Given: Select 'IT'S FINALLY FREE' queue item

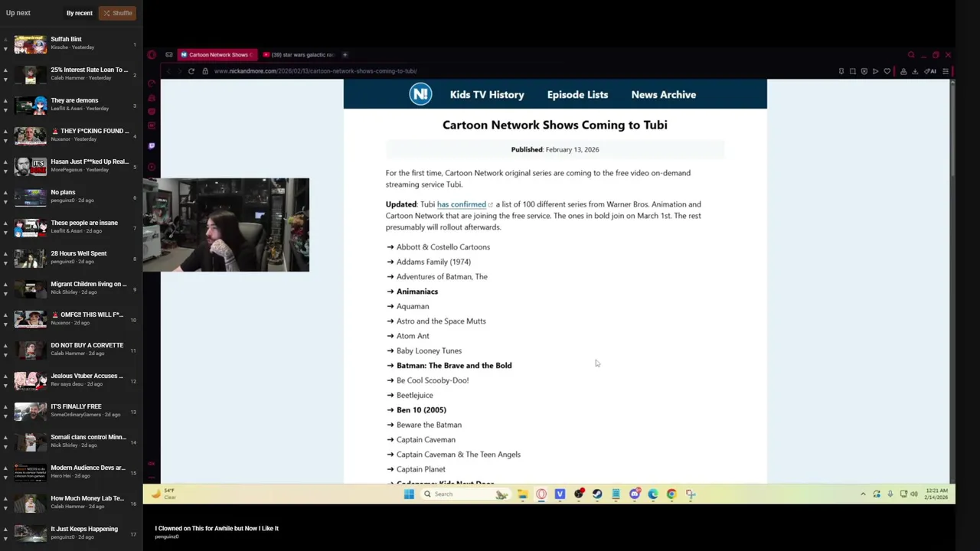Looking at the screenshot, I should (76, 406).
